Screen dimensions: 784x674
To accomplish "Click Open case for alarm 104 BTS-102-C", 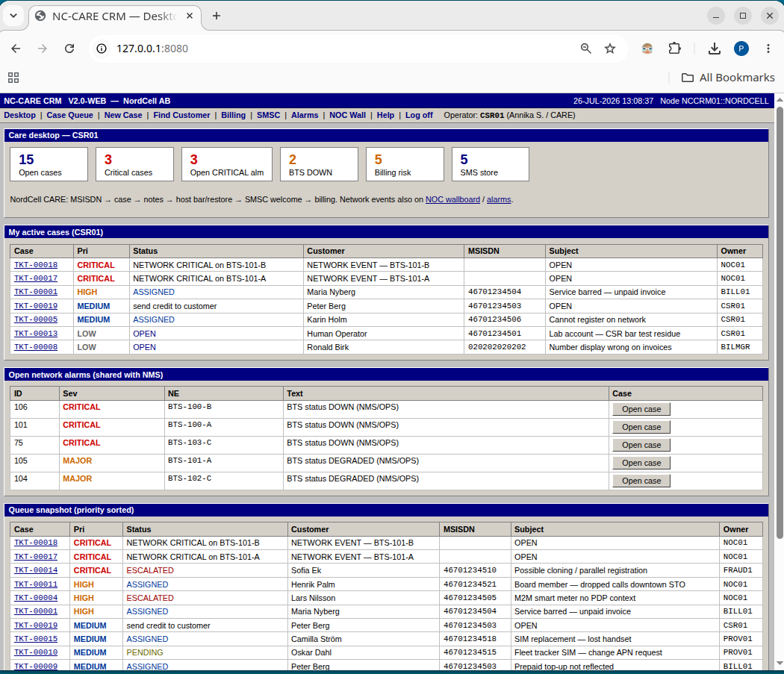I will (x=641, y=481).
